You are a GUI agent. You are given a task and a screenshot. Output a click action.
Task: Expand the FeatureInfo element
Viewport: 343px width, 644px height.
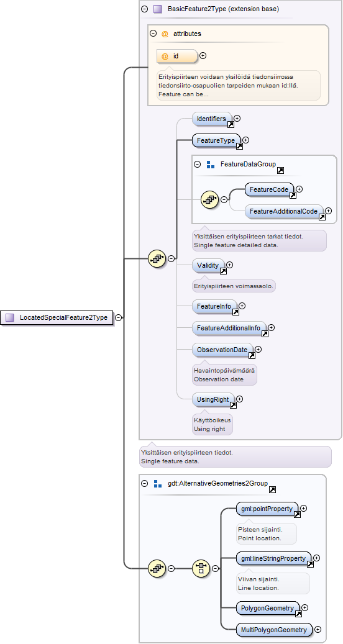242,306
